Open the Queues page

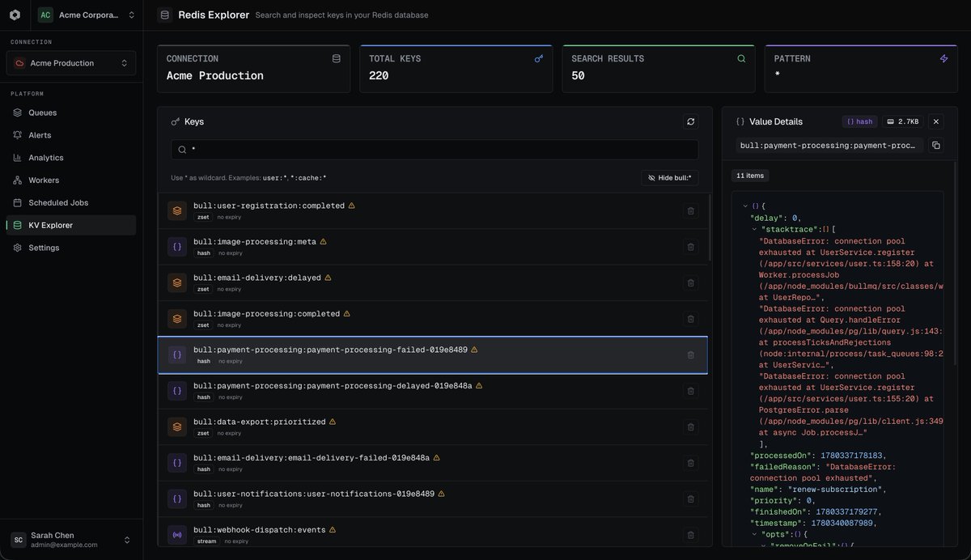[71, 112]
